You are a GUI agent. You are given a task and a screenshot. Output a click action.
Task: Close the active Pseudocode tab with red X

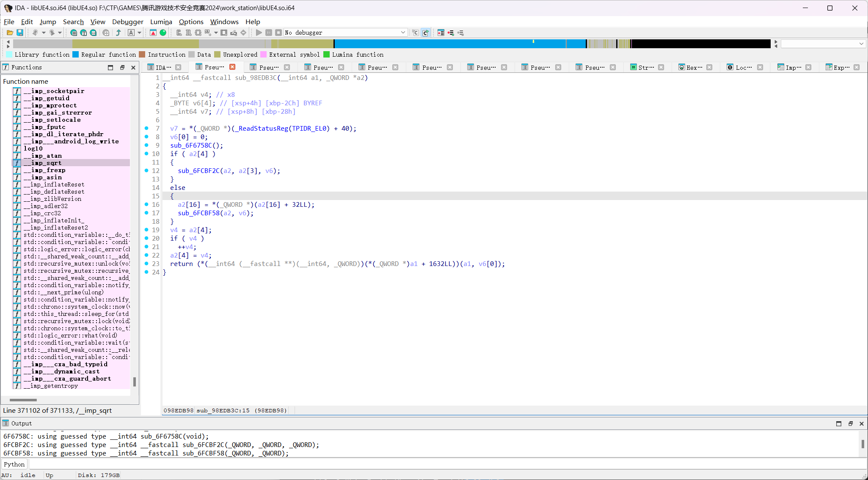(x=232, y=67)
